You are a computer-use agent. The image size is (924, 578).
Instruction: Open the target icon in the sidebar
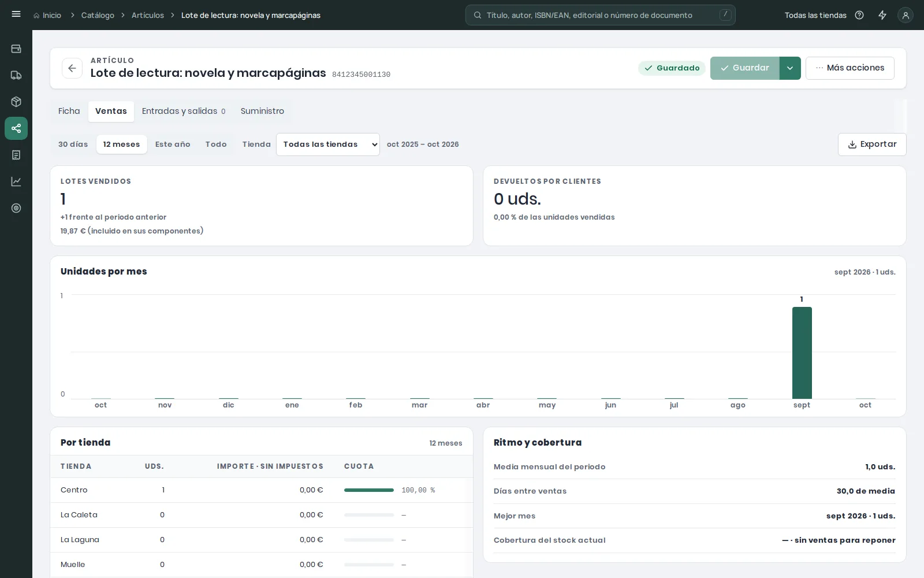pyautogui.click(x=16, y=208)
